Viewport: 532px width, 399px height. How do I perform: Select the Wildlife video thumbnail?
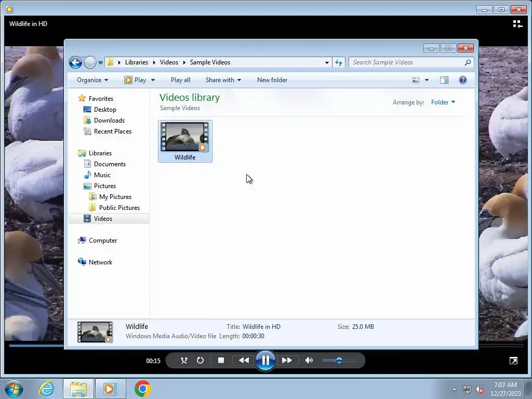pyautogui.click(x=185, y=141)
